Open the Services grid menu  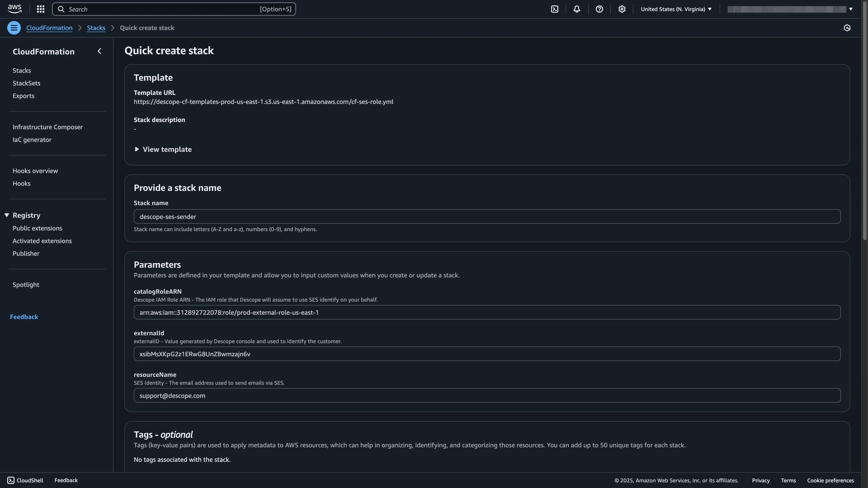(40, 9)
